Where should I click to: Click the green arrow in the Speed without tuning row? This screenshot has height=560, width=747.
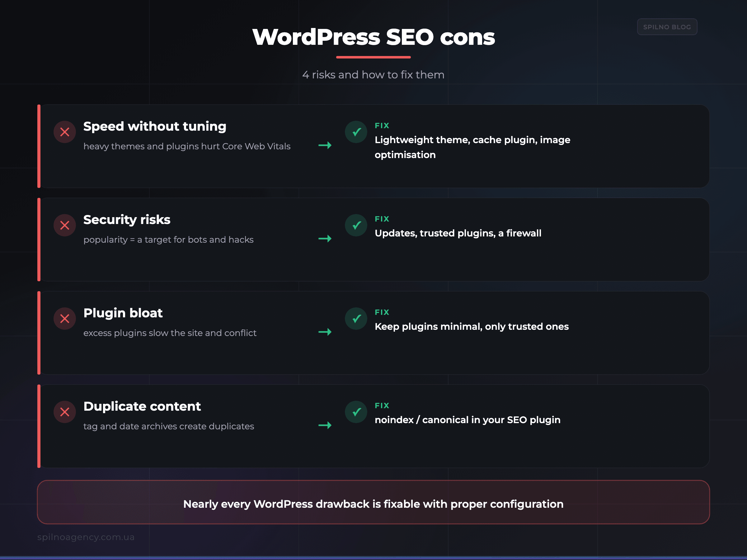(x=325, y=146)
